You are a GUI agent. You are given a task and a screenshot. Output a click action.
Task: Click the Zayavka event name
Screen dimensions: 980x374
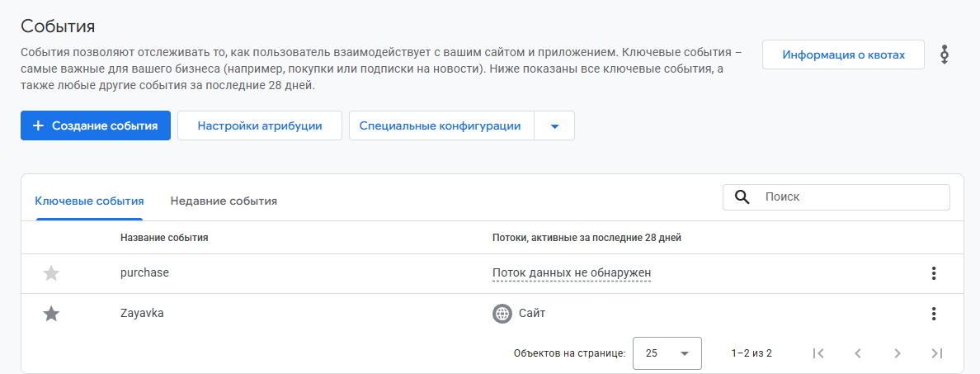click(x=142, y=314)
